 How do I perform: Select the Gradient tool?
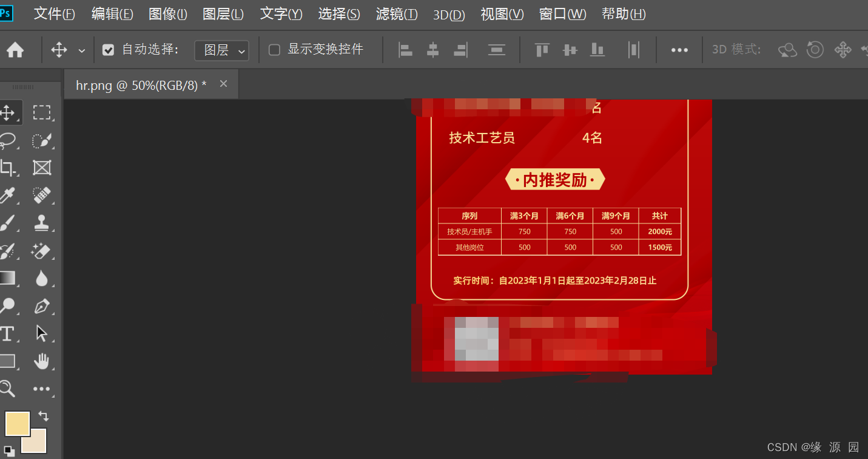pyautogui.click(x=7, y=278)
